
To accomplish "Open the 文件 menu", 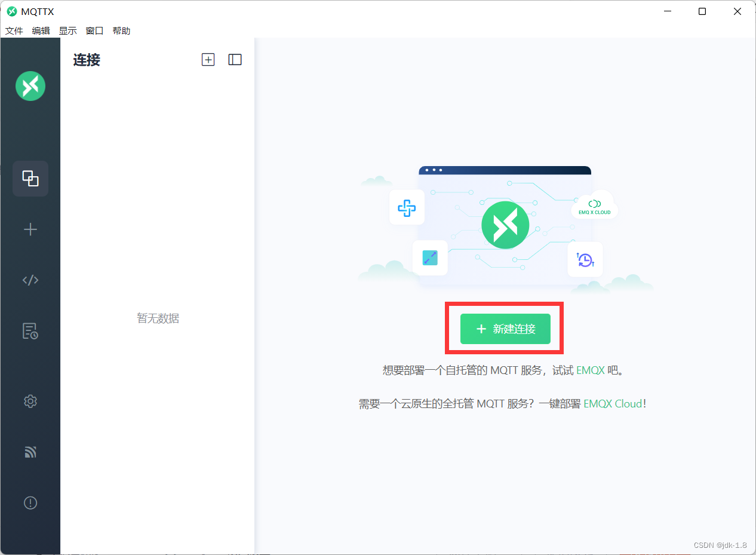I will tap(14, 30).
